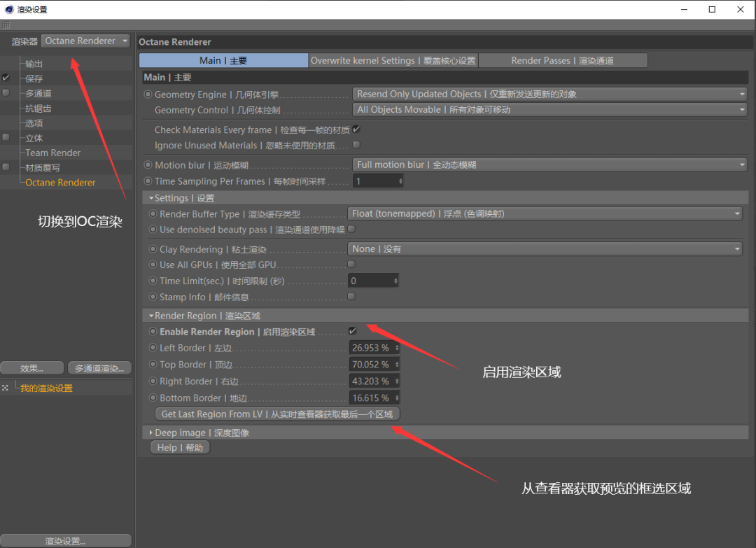Image resolution: width=756 pixels, height=548 pixels.
Task: Open Geometry Control All Objects Movable dropdown
Action: tap(550, 109)
